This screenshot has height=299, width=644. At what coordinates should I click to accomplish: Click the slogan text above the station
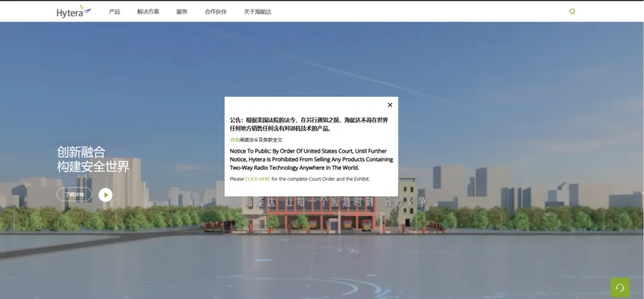(334, 202)
